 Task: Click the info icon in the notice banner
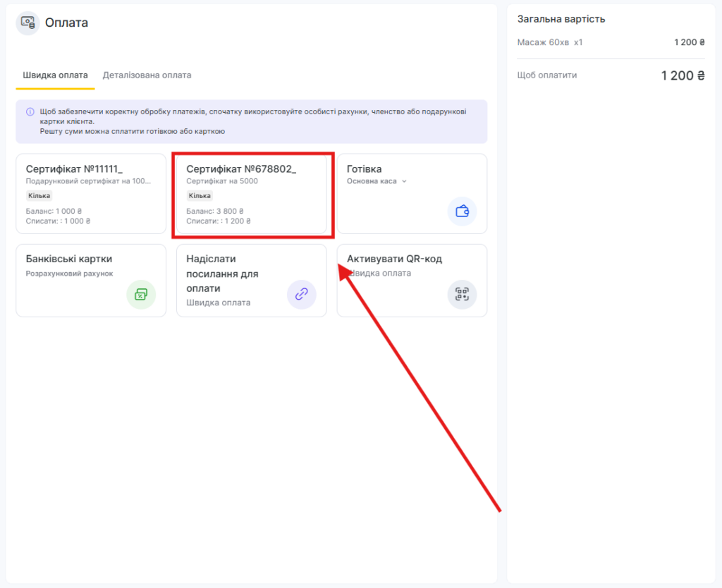tap(30, 111)
